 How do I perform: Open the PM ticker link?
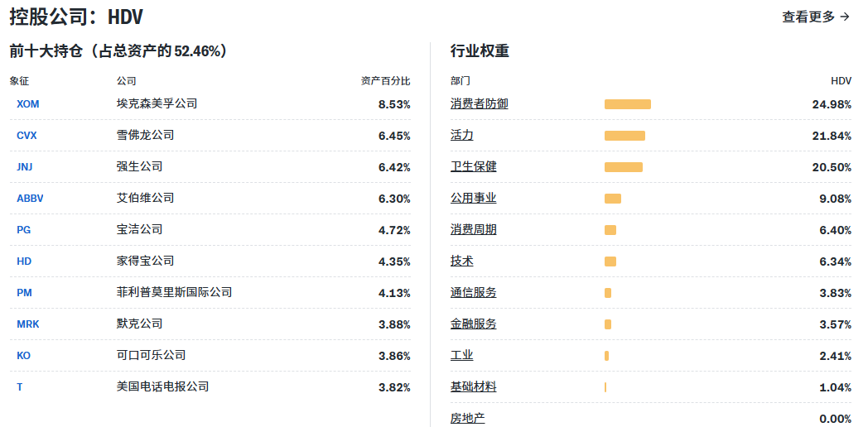point(24,293)
